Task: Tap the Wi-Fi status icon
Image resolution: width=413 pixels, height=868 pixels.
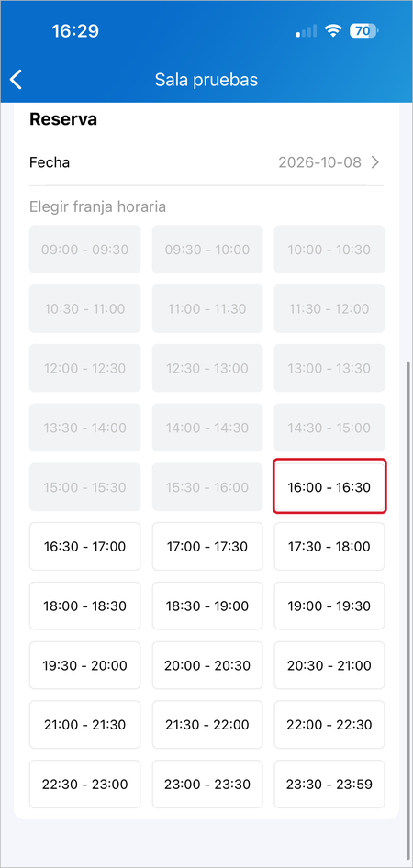Action: click(x=333, y=30)
